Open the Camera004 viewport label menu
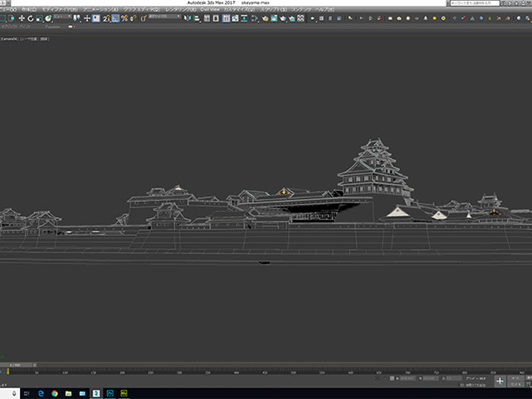This screenshot has height=399, width=532. (x=10, y=37)
